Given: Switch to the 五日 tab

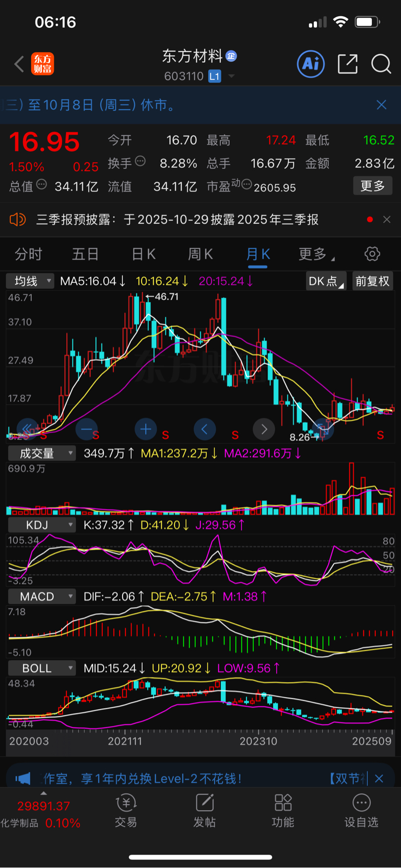Looking at the screenshot, I should (x=85, y=254).
